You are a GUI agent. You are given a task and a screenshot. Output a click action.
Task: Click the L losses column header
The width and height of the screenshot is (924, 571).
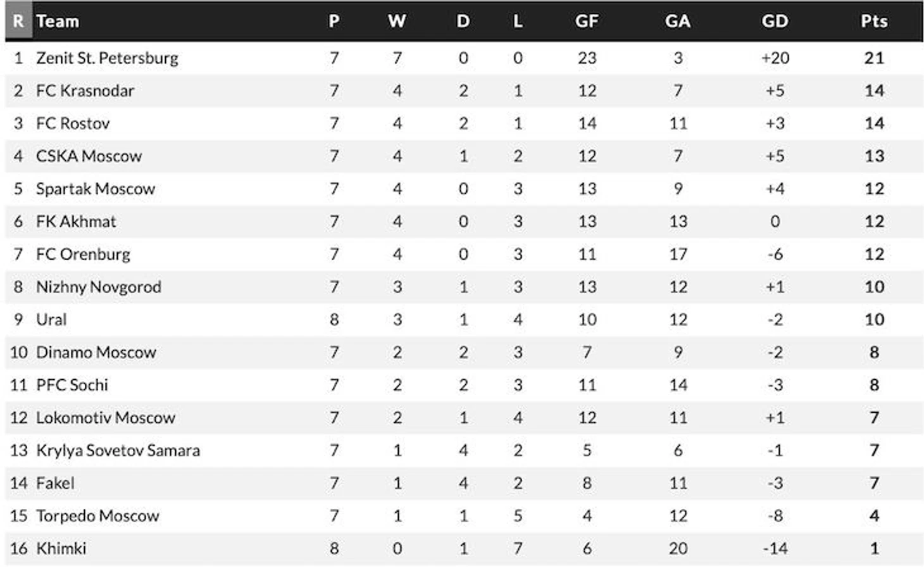518,21
